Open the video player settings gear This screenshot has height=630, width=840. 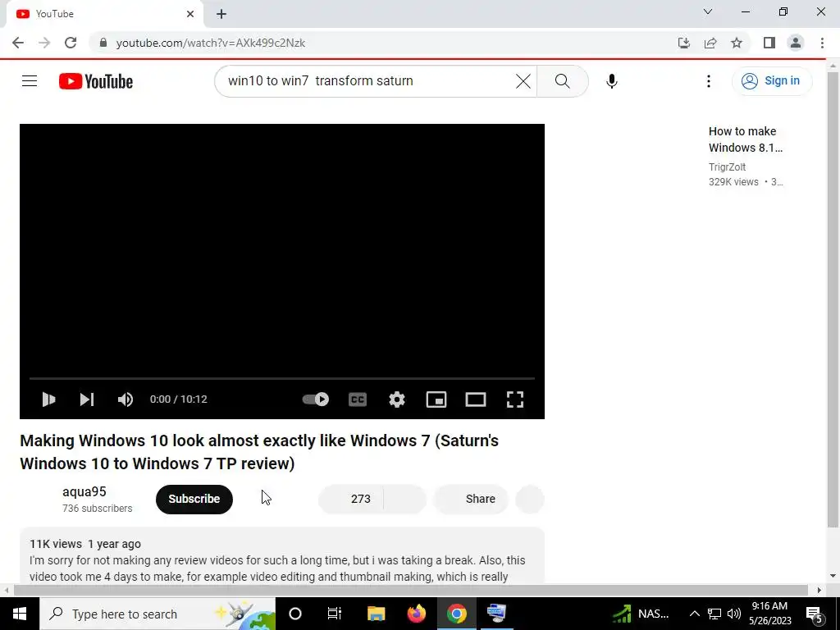click(x=397, y=399)
